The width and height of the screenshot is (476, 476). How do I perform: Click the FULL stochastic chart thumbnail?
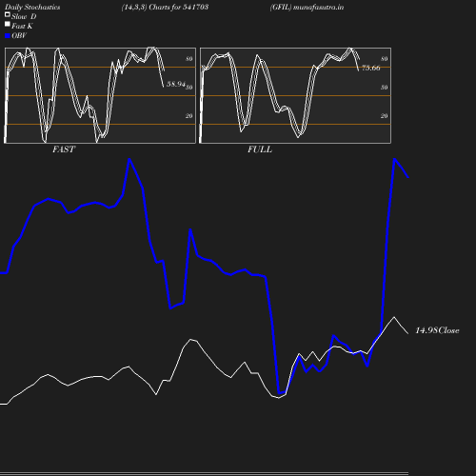[x=295, y=95]
